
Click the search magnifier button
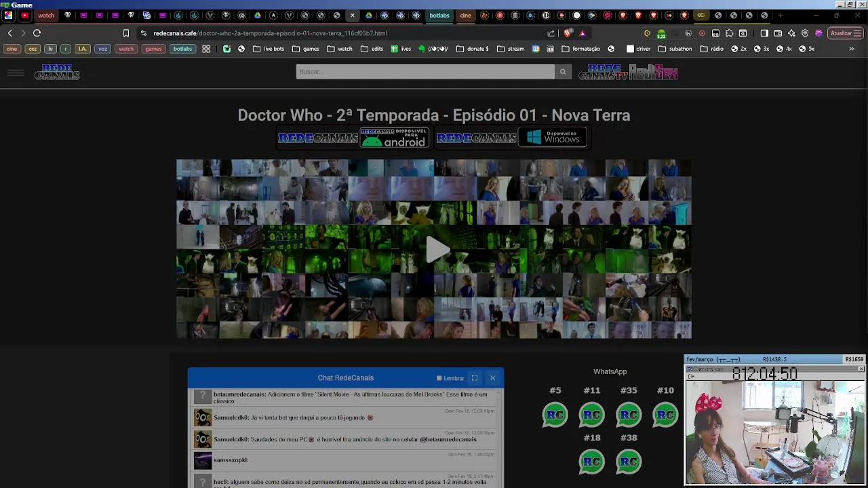click(563, 72)
